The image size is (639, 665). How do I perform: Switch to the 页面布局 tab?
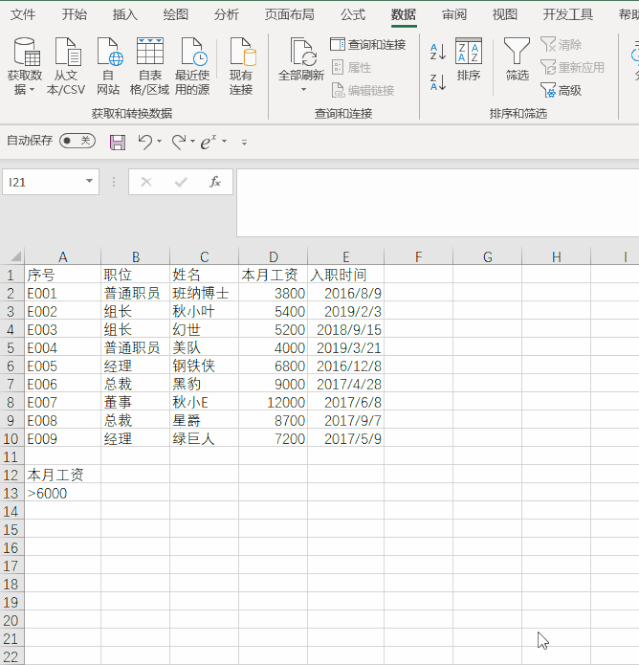(x=290, y=14)
